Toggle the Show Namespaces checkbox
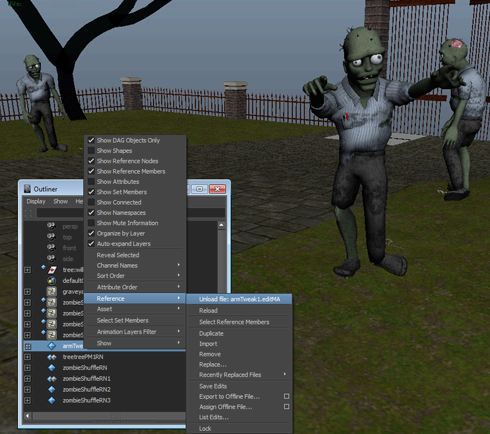490x434 pixels. coord(91,213)
